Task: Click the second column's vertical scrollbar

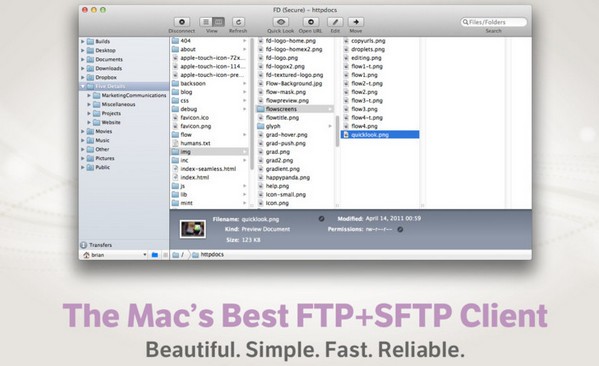Action: click(x=337, y=131)
